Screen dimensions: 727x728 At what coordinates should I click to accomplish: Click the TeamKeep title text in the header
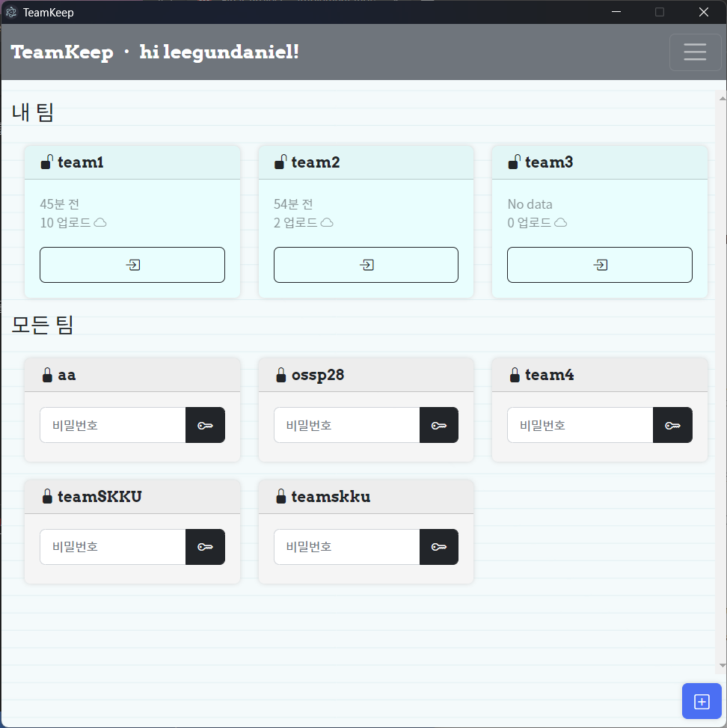click(63, 52)
